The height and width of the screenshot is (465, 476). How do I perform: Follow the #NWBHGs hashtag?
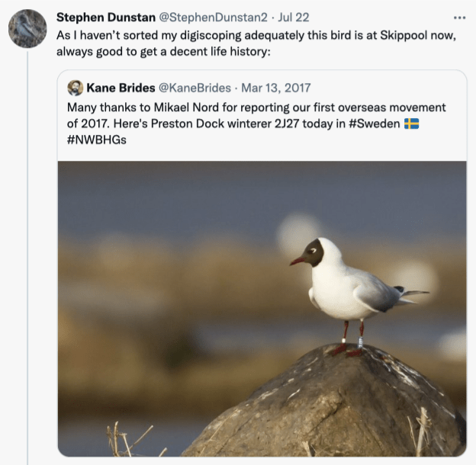point(97,139)
